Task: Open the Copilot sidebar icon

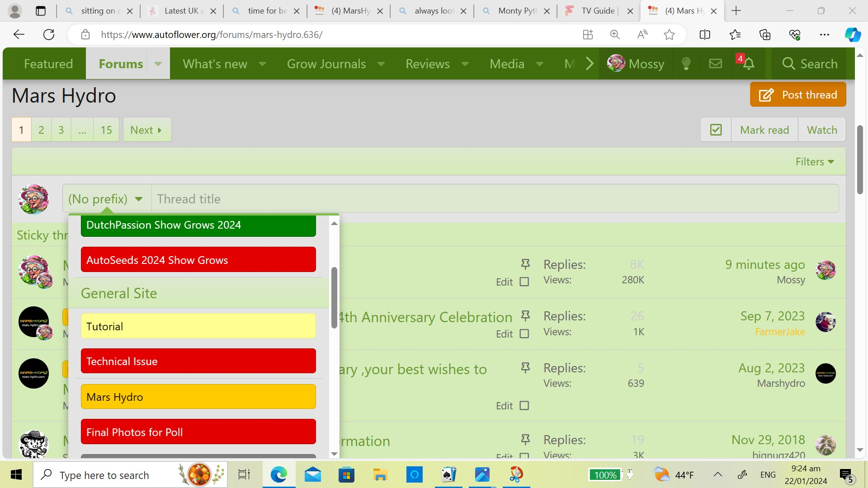Action: coord(853,35)
